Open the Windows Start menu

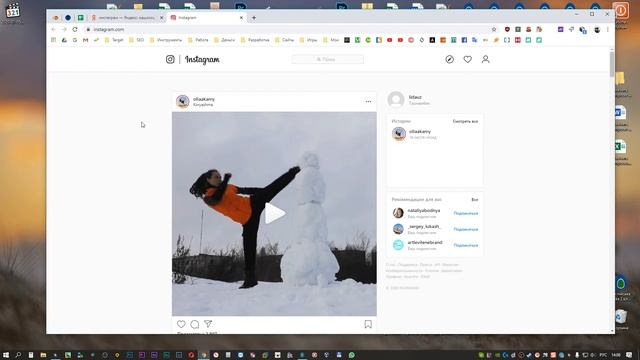[6, 355]
